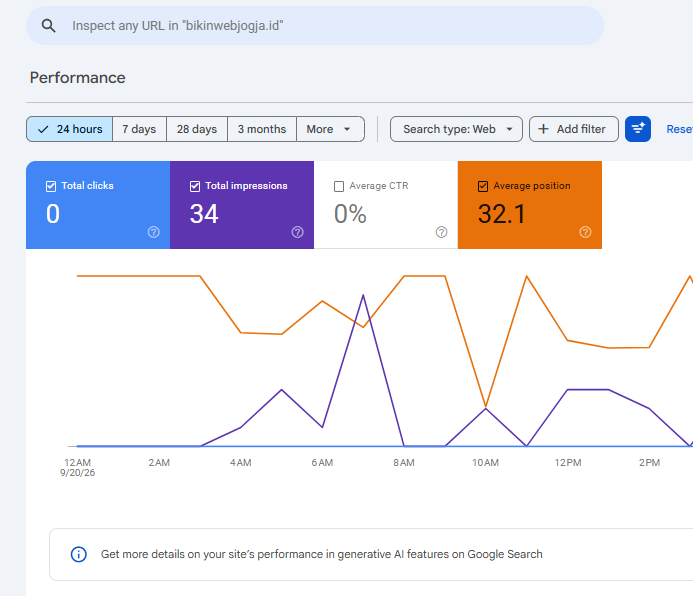Click the 34 total impressions value
Screen dimensions: 693x596
click(204, 214)
